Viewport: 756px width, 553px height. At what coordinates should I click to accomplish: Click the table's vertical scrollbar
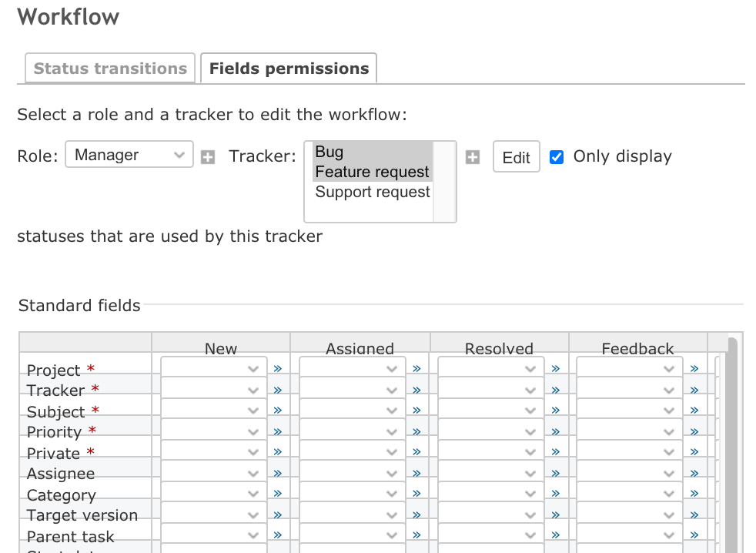pyautogui.click(x=732, y=444)
